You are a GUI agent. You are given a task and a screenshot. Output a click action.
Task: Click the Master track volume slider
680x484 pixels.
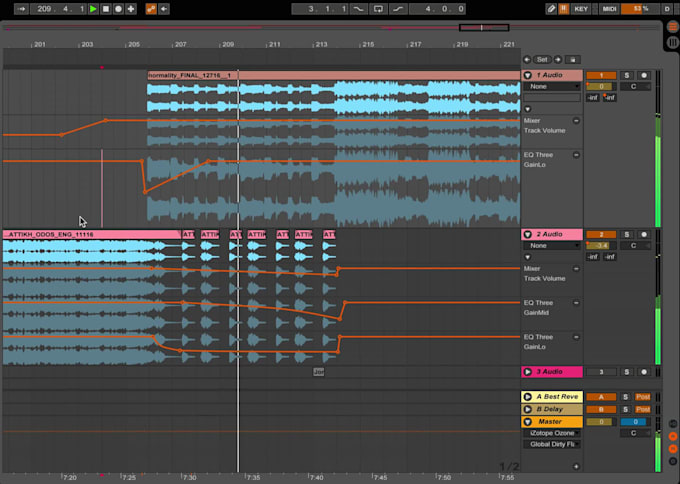coord(601,422)
